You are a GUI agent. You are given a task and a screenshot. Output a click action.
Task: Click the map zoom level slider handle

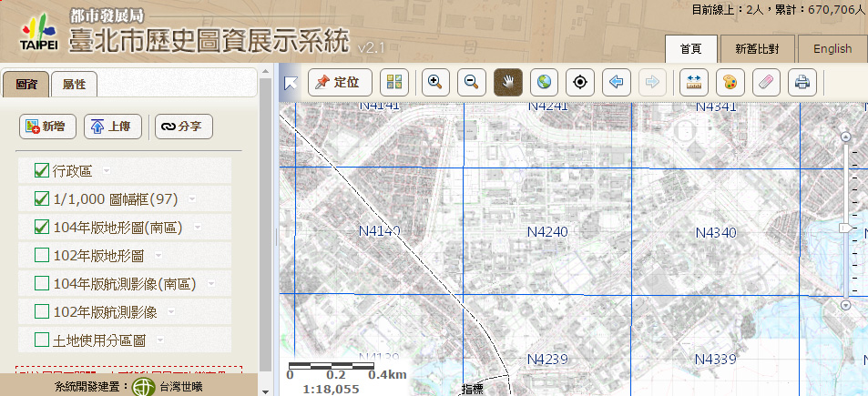pyautogui.click(x=846, y=227)
